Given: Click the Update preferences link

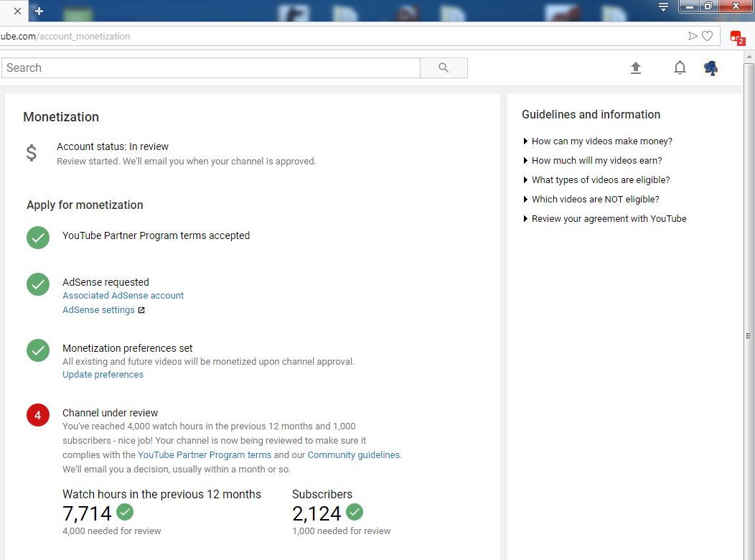Looking at the screenshot, I should (x=103, y=375).
